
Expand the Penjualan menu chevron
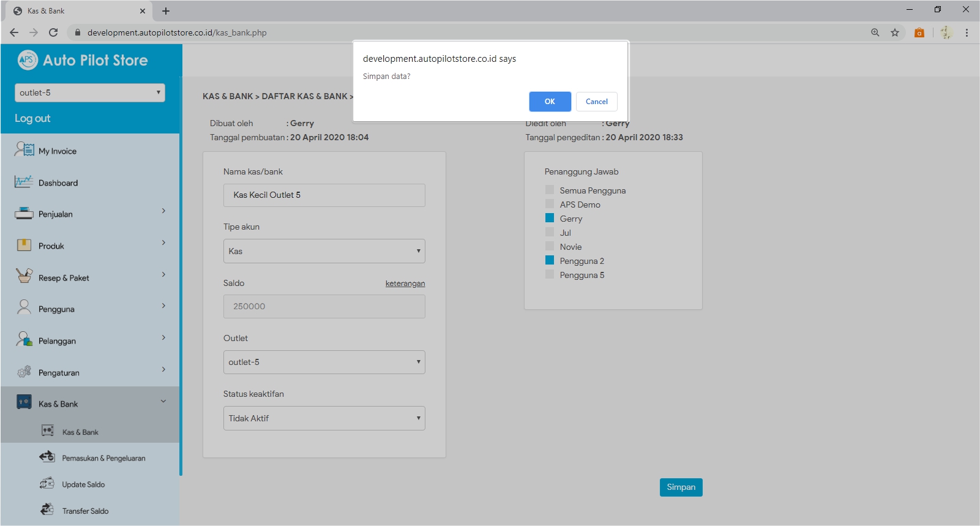pos(163,211)
